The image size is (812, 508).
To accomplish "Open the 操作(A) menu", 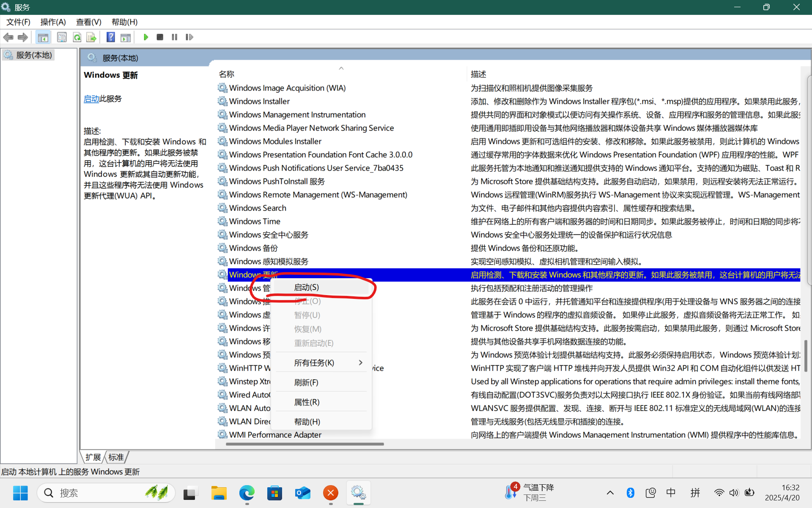I will pos(53,22).
